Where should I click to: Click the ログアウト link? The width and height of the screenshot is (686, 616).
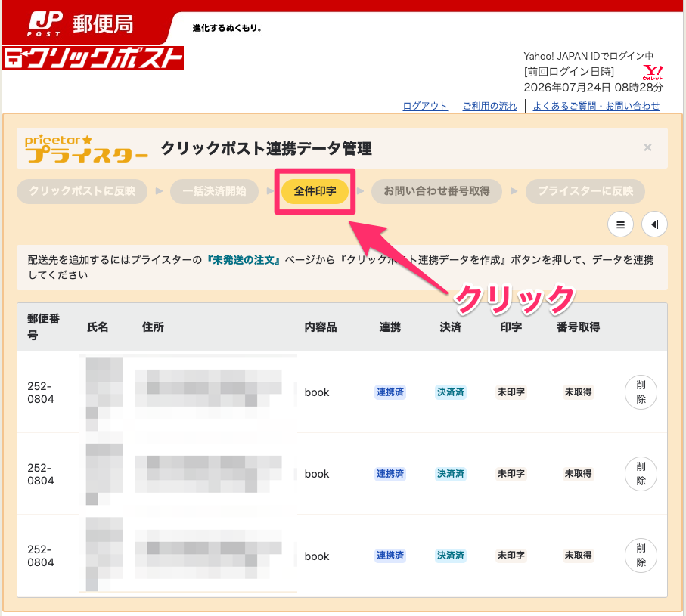click(x=425, y=106)
